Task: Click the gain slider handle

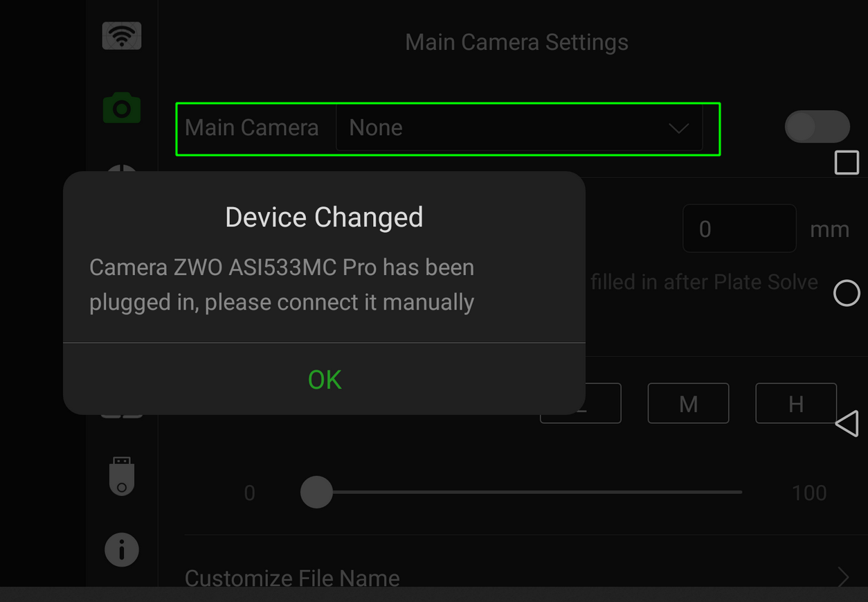Action: point(316,492)
